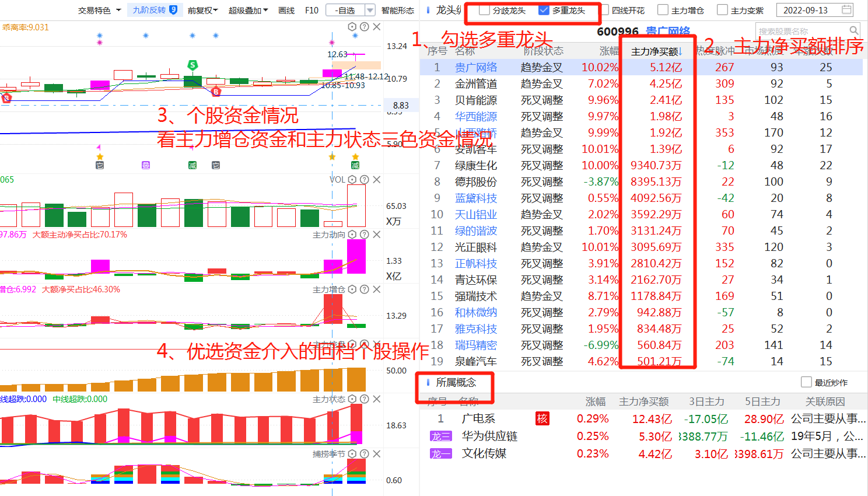This screenshot has height=496, width=868.
Task: Open the -自选 combo box arrow
Action: click(370, 10)
